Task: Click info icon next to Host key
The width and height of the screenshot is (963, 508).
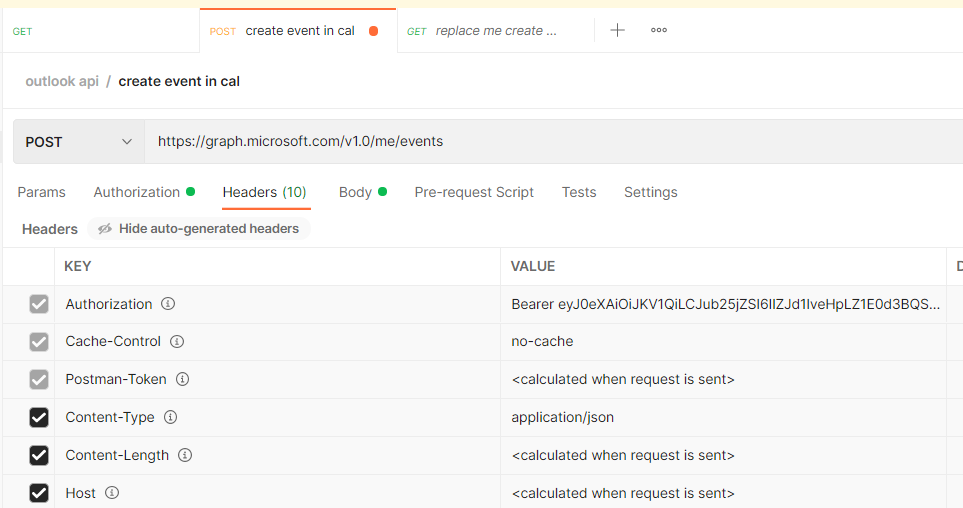Action: click(112, 493)
